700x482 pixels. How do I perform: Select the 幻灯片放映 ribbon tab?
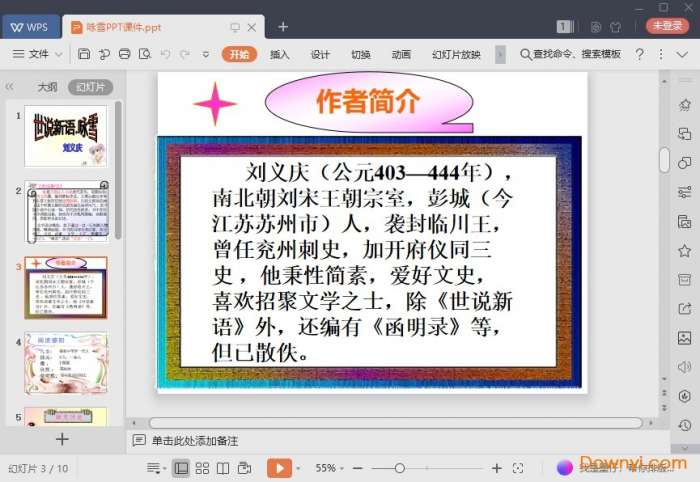coord(456,54)
